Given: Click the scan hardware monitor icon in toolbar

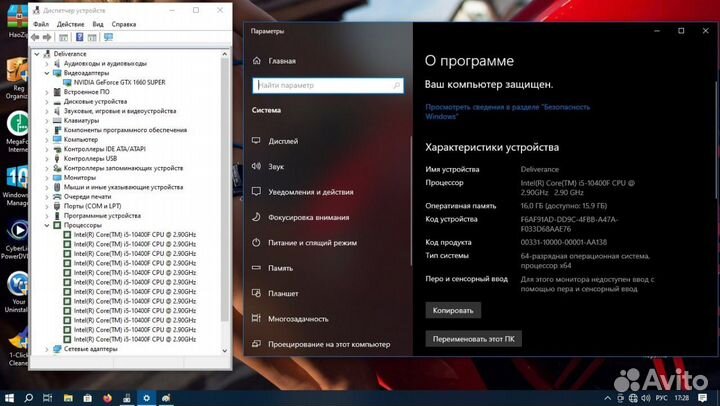Looking at the screenshot, I should click(x=108, y=38).
